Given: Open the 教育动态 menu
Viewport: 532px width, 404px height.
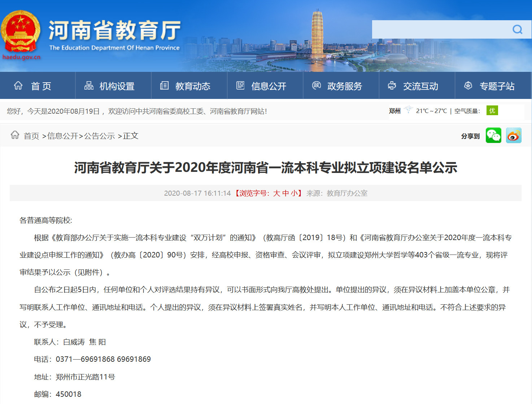Looking at the screenshot, I should (192, 86).
